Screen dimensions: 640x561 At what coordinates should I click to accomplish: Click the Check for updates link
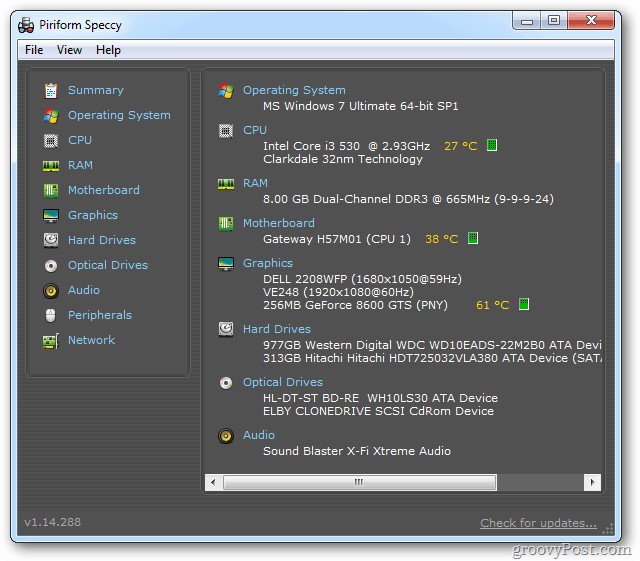click(x=538, y=523)
